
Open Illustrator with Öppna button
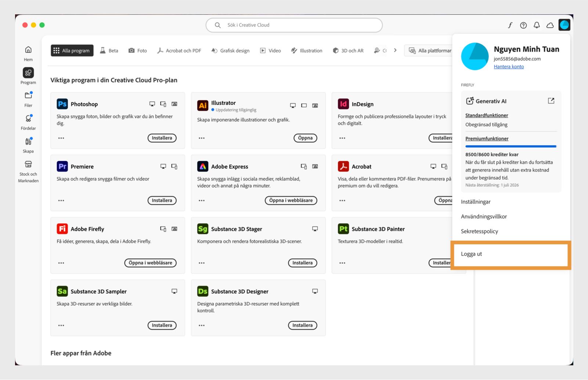coord(305,138)
